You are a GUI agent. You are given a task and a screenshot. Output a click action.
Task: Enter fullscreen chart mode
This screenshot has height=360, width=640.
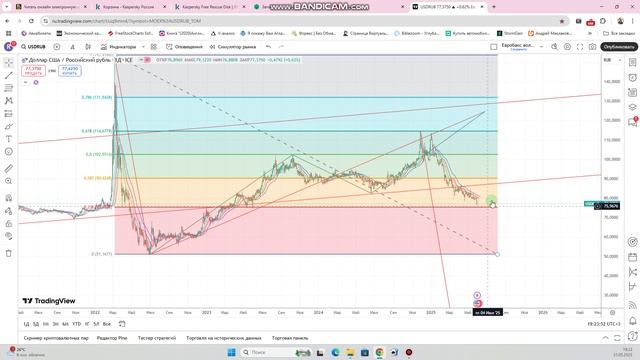[580, 47]
